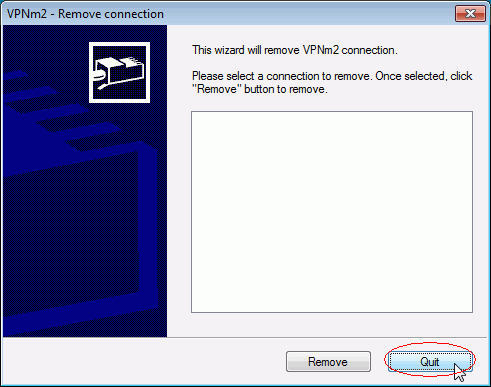Click the word 'VPNm2' in the title bar
Screen dimensions: 491x387
click(x=27, y=14)
